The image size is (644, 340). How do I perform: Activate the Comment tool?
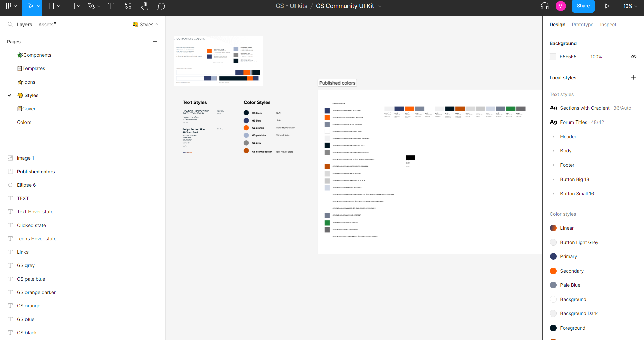(x=161, y=6)
